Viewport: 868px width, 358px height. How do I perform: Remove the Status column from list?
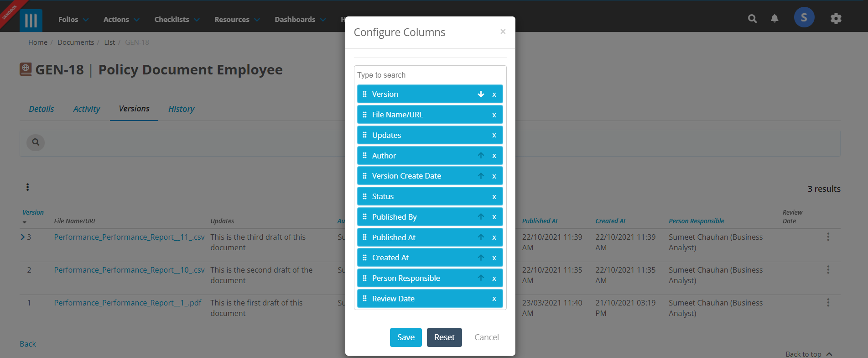point(494,197)
